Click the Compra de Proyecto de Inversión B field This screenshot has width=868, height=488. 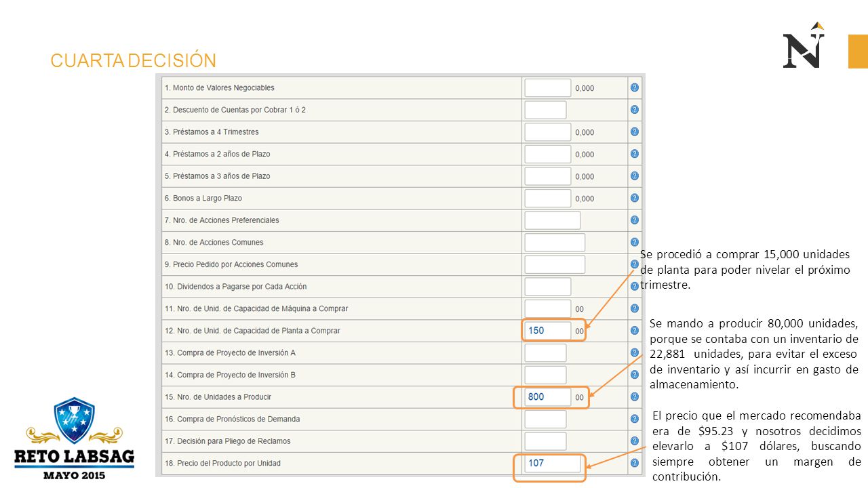(x=545, y=375)
